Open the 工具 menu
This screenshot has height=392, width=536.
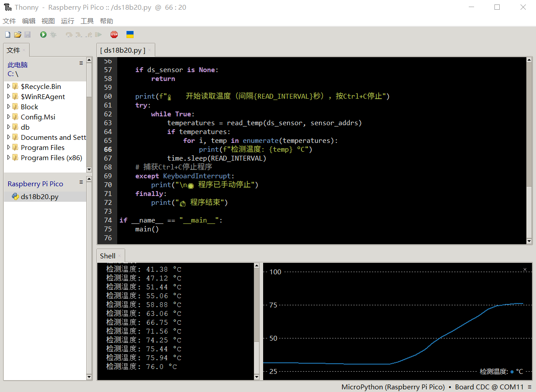tap(87, 21)
